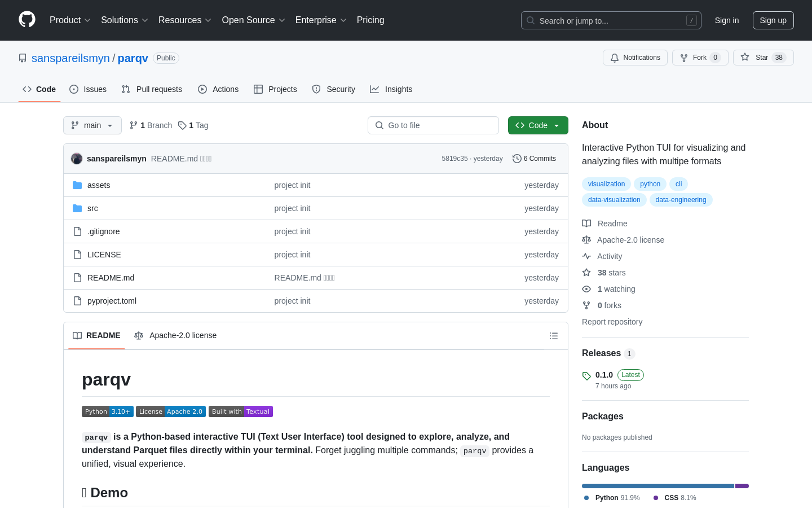Open the Enterprise dropdown
812x508 pixels.
(321, 20)
